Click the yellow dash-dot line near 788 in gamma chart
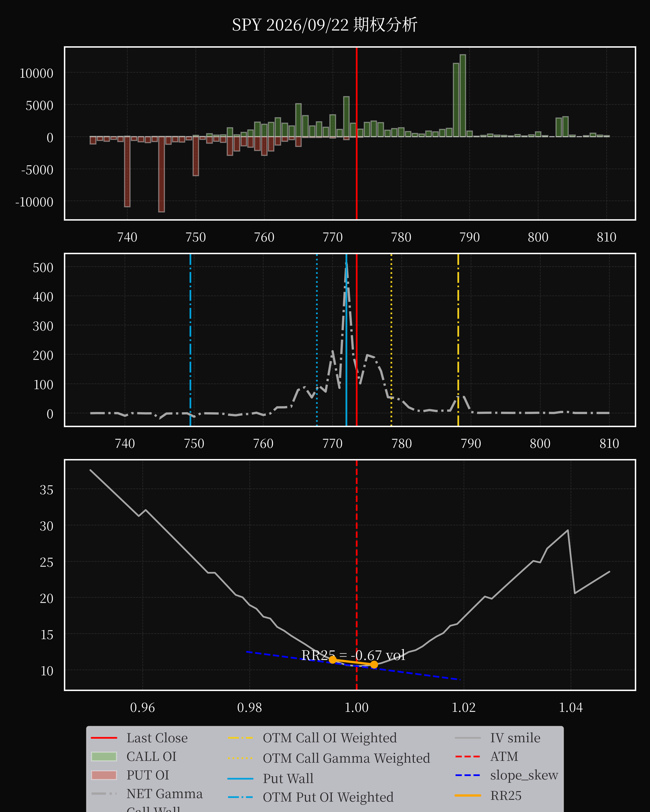650x812 pixels. tap(458, 340)
